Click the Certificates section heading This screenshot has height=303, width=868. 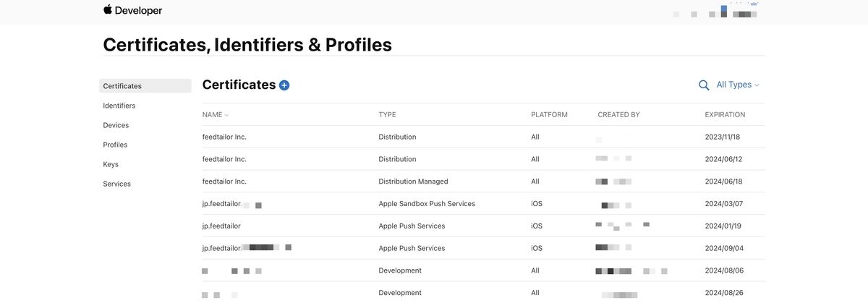point(239,85)
